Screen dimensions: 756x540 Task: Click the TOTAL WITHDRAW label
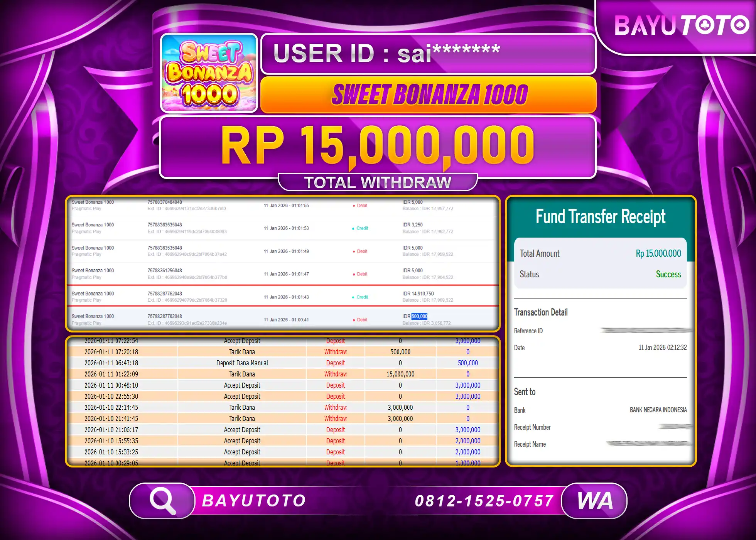click(378, 181)
